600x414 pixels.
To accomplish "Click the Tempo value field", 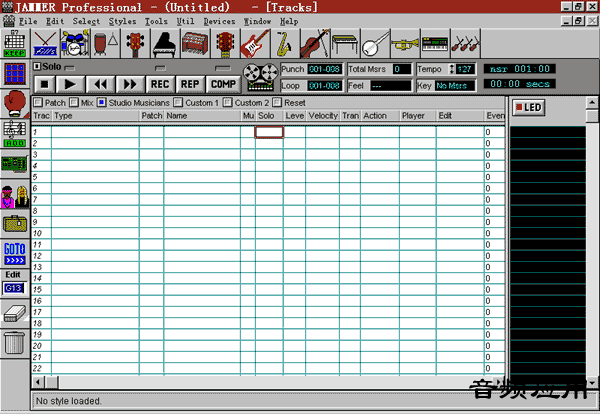I will point(465,69).
